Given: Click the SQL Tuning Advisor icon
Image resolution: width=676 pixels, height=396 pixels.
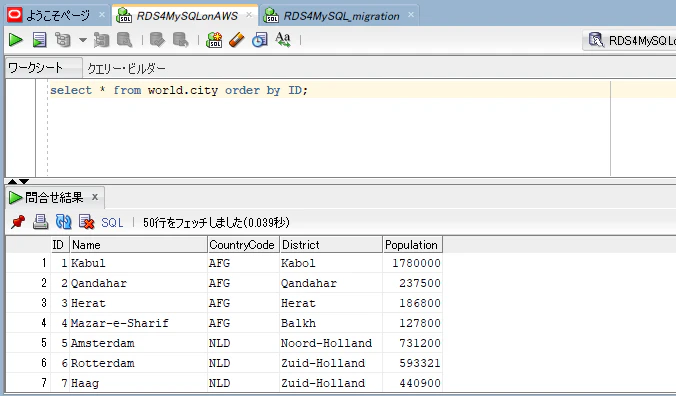Looking at the screenshot, I should pos(125,40).
